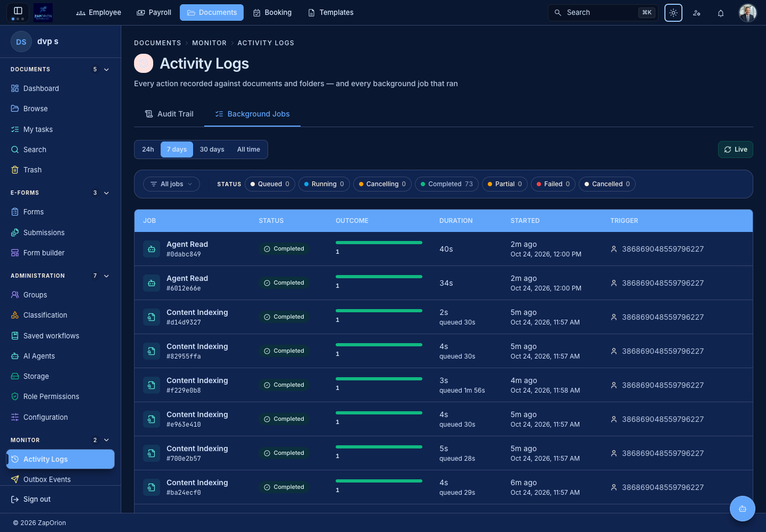
Task: Click the top bar Search field
Action: tap(603, 13)
